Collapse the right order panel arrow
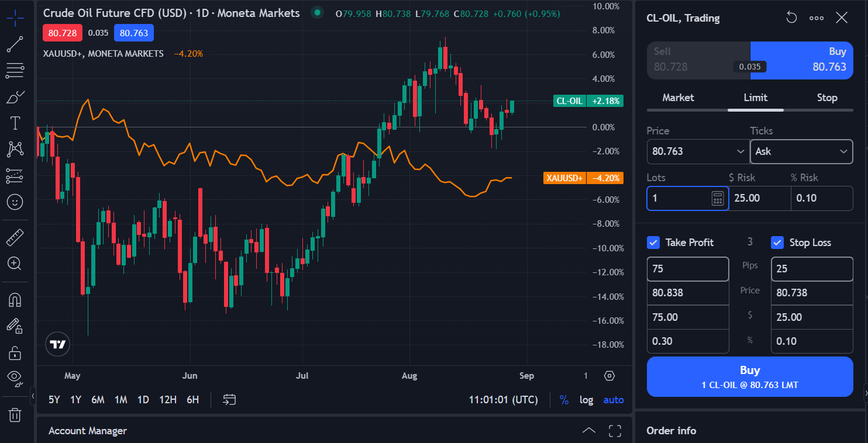Image resolution: width=868 pixels, height=443 pixels. pos(865,393)
